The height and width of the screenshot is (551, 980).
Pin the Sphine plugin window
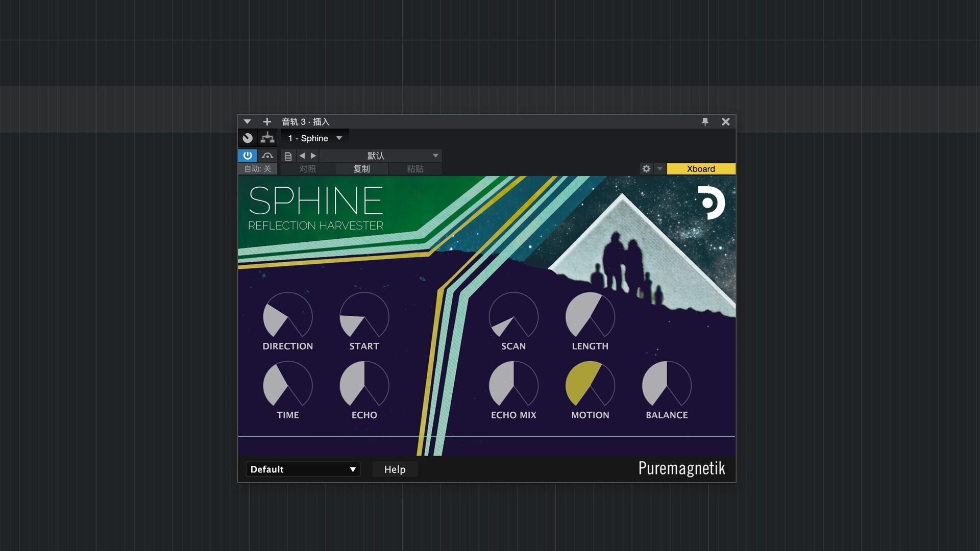coord(705,122)
